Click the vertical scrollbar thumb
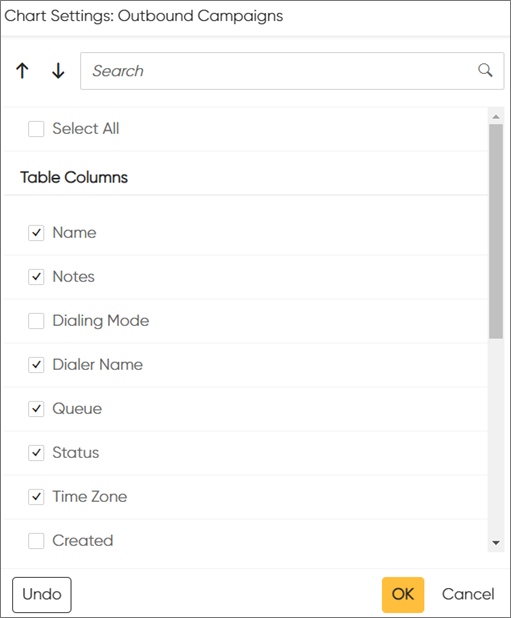511x618 pixels. [496, 231]
